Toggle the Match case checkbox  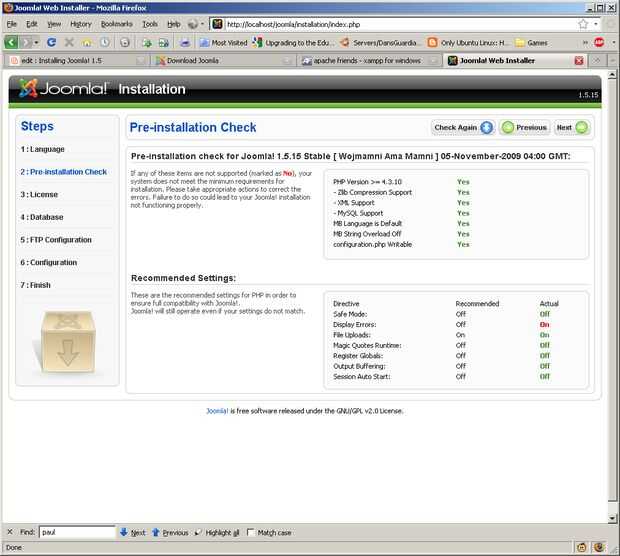[x=250, y=532]
